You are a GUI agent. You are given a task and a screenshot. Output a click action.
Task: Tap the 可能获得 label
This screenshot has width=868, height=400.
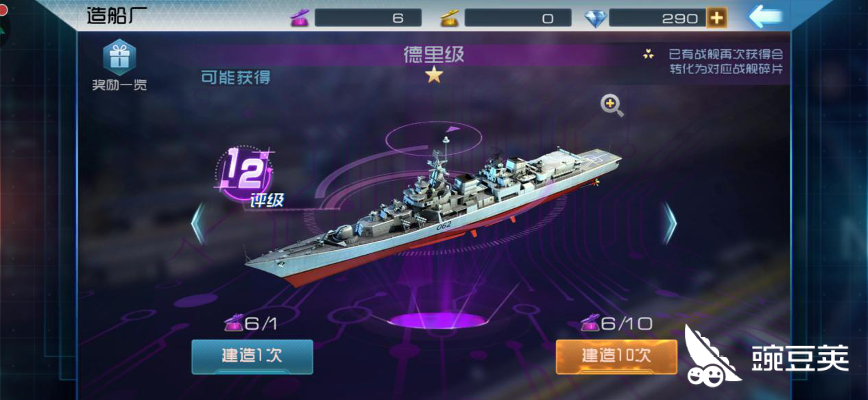pos(236,77)
